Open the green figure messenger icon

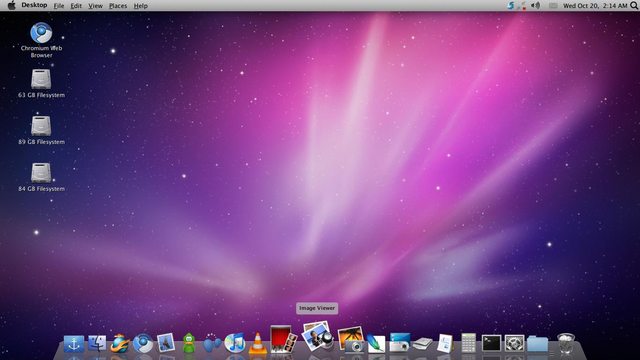tap(189, 343)
